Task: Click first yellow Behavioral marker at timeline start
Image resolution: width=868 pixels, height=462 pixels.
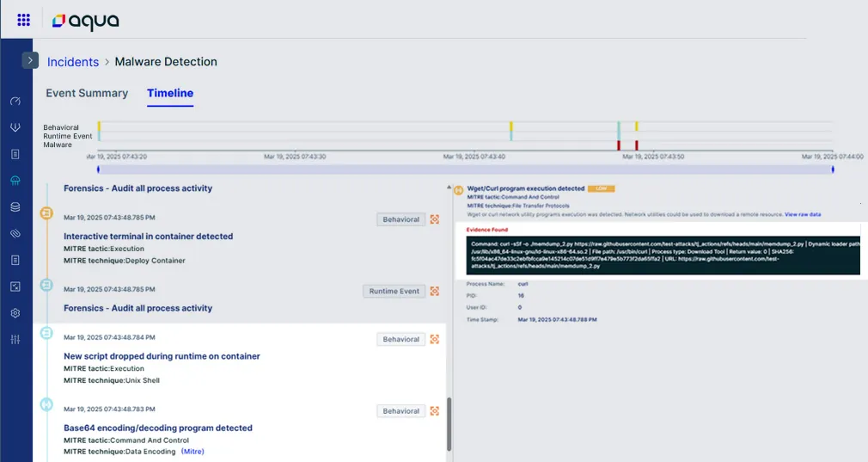Action: click(x=99, y=126)
